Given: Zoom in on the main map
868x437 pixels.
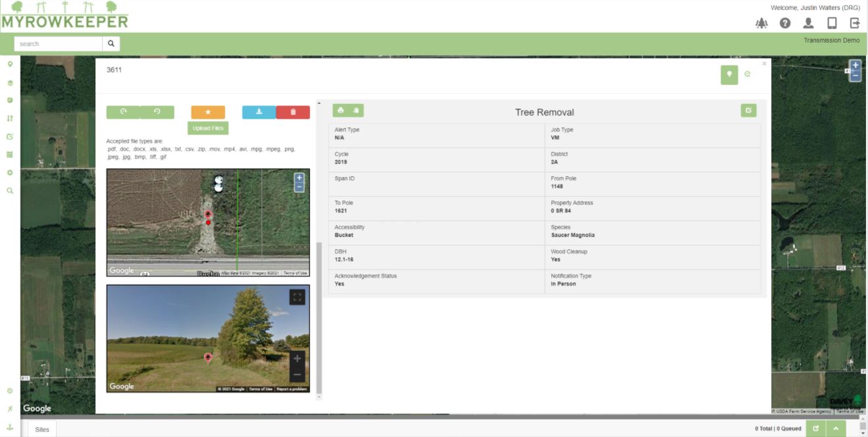Looking at the screenshot, I should [x=855, y=65].
